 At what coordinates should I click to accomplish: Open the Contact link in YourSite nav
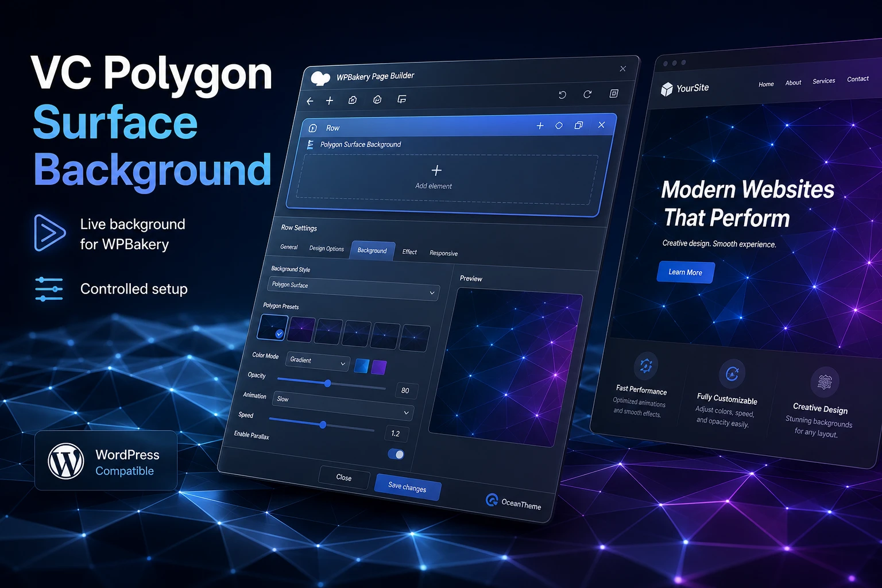(858, 79)
